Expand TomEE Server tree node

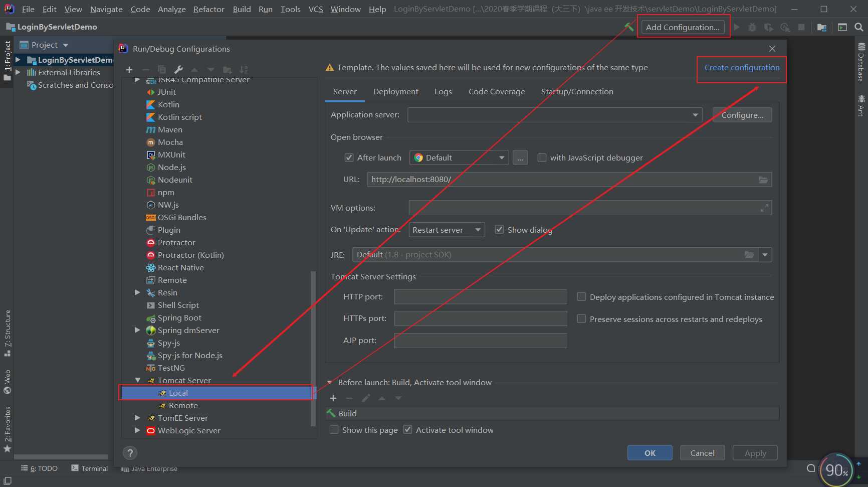coord(138,417)
